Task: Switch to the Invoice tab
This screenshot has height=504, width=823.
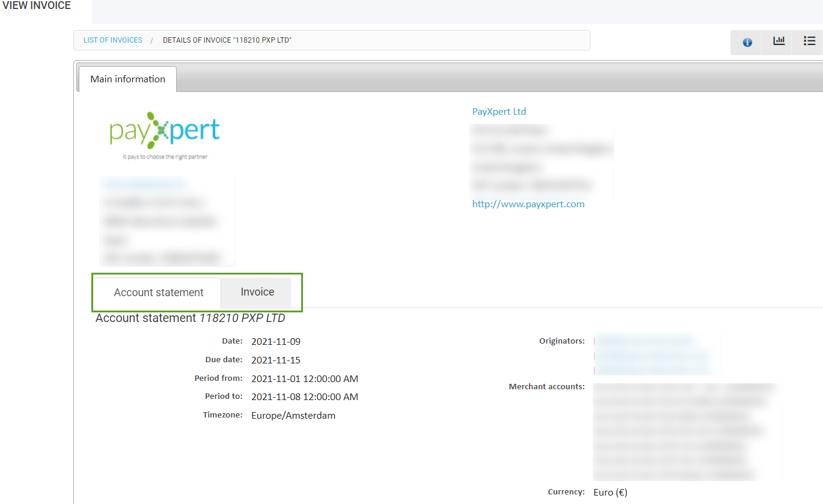Action: (x=257, y=292)
